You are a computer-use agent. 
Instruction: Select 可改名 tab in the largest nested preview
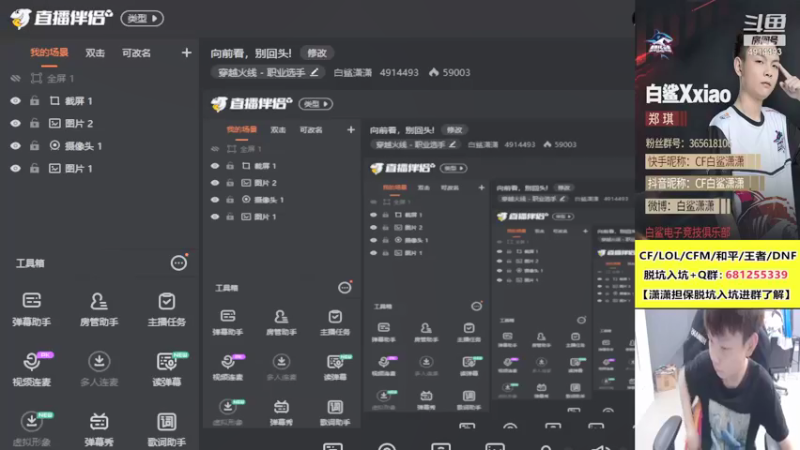coord(311,130)
